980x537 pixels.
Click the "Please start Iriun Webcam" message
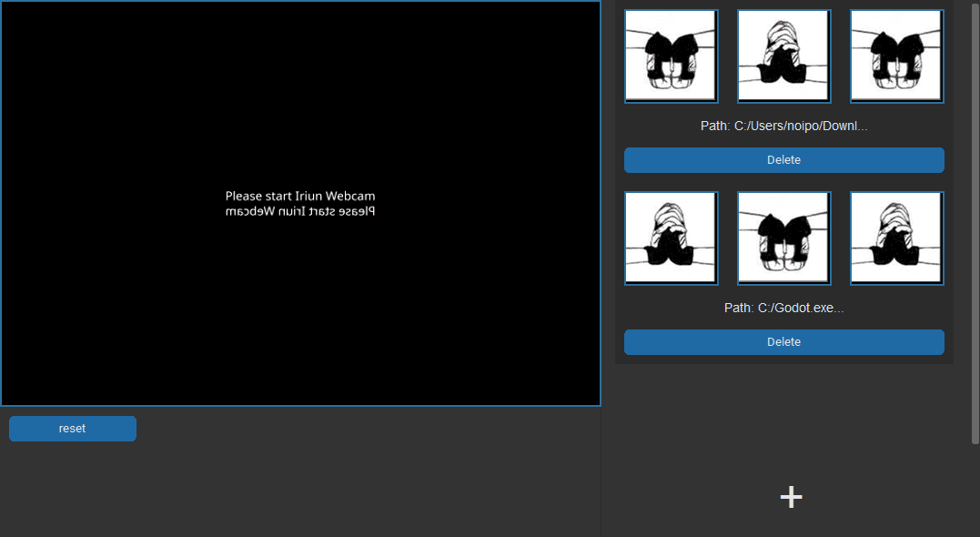(300, 196)
